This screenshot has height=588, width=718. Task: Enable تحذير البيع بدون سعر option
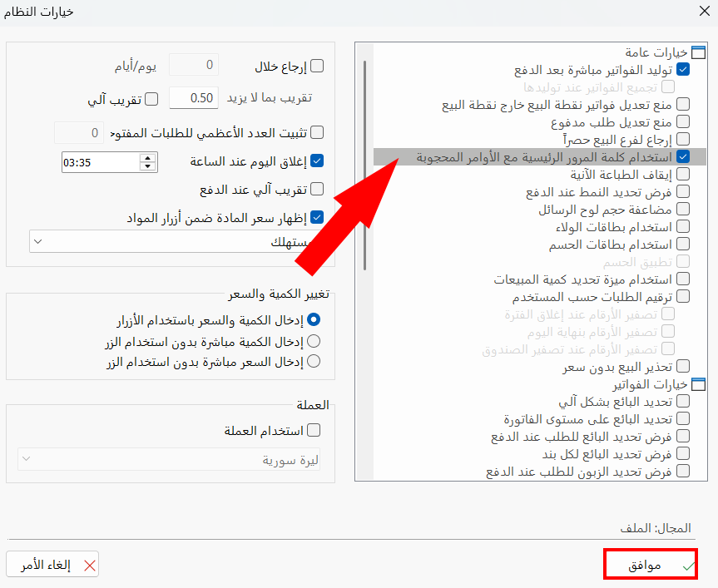pos(683,365)
